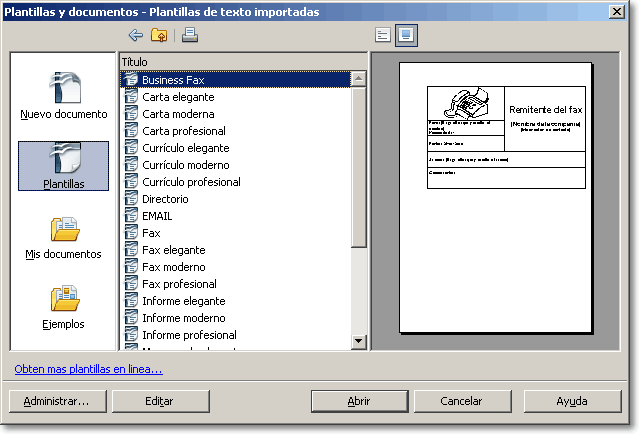Image resolution: width=639 pixels, height=434 pixels.
Task: Click the Título column header
Action: [x=244, y=62]
